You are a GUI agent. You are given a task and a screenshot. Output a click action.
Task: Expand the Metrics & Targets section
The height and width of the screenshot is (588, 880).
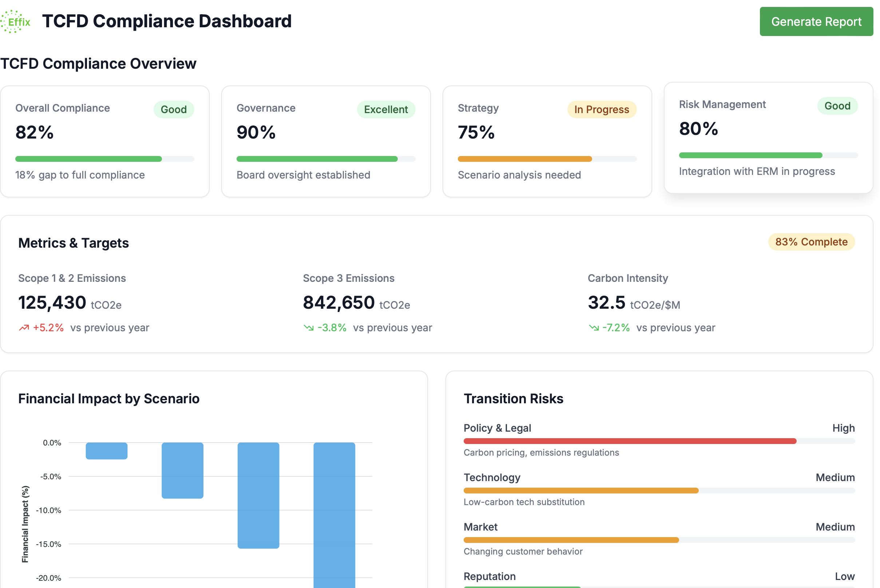pyautogui.click(x=74, y=243)
